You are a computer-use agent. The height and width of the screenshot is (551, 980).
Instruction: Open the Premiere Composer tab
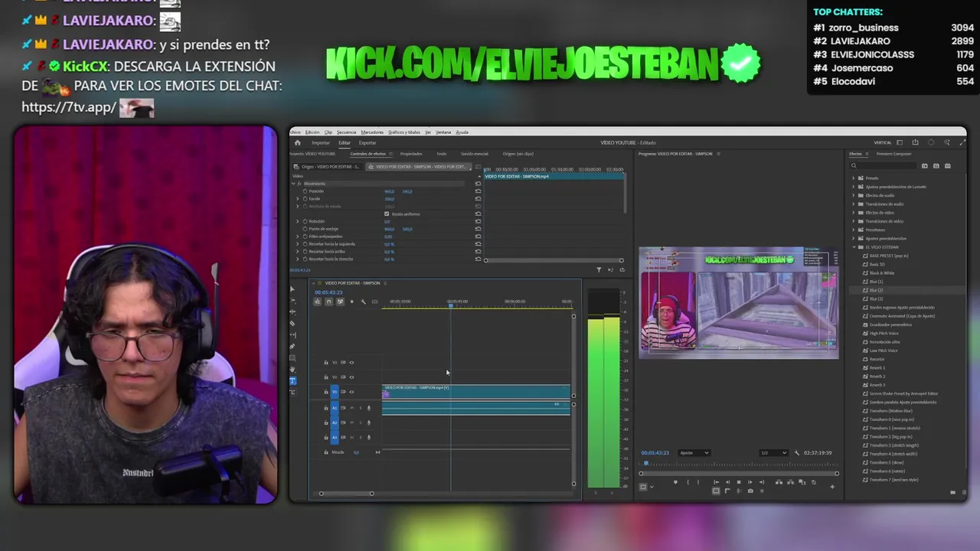pos(893,154)
